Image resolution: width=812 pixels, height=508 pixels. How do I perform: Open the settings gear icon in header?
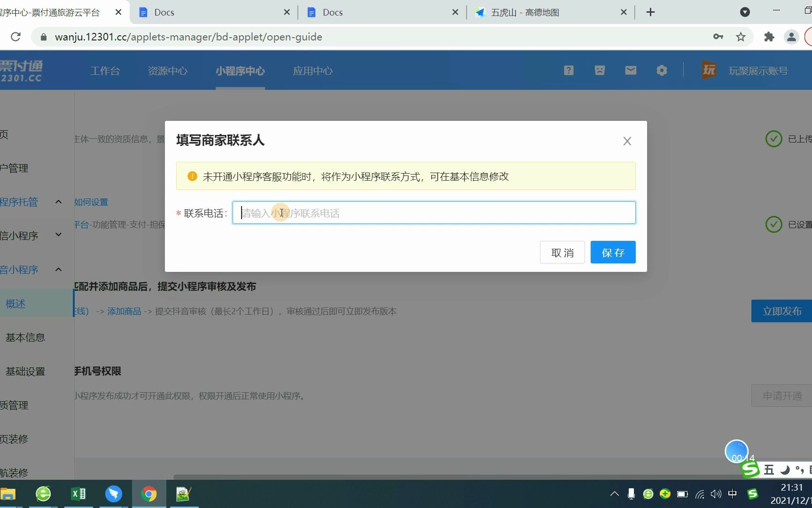(662, 71)
